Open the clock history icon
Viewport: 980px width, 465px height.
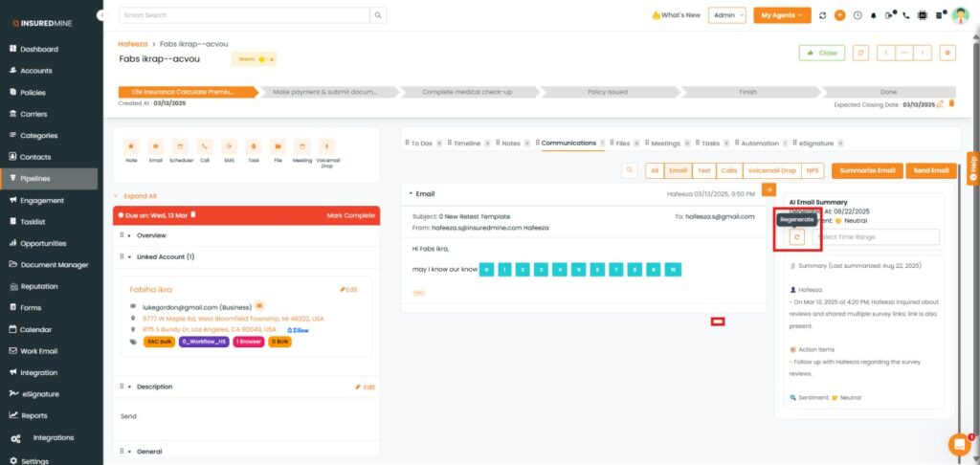[857, 15]
